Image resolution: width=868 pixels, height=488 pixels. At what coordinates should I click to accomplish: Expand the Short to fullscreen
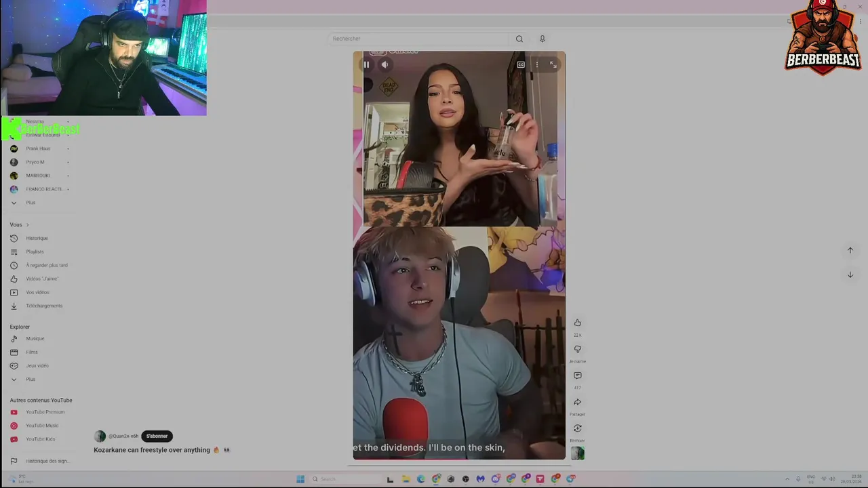click(553, 64)
